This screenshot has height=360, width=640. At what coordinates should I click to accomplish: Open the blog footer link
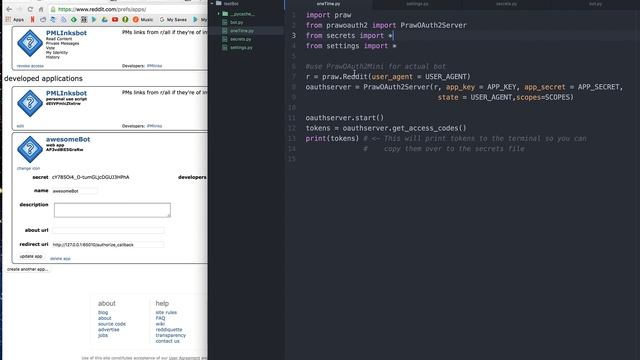pos(103,312)
